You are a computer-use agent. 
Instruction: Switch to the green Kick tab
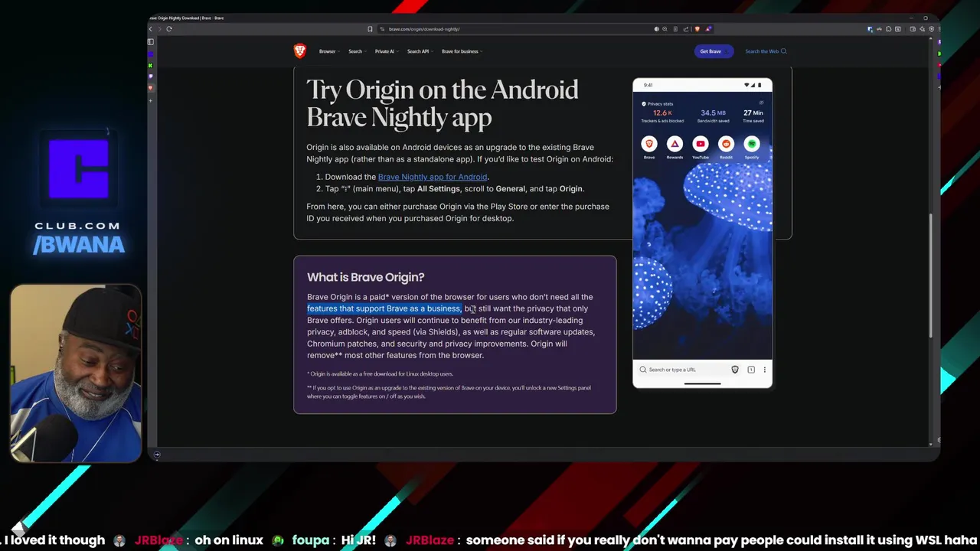tap(151, 66)
